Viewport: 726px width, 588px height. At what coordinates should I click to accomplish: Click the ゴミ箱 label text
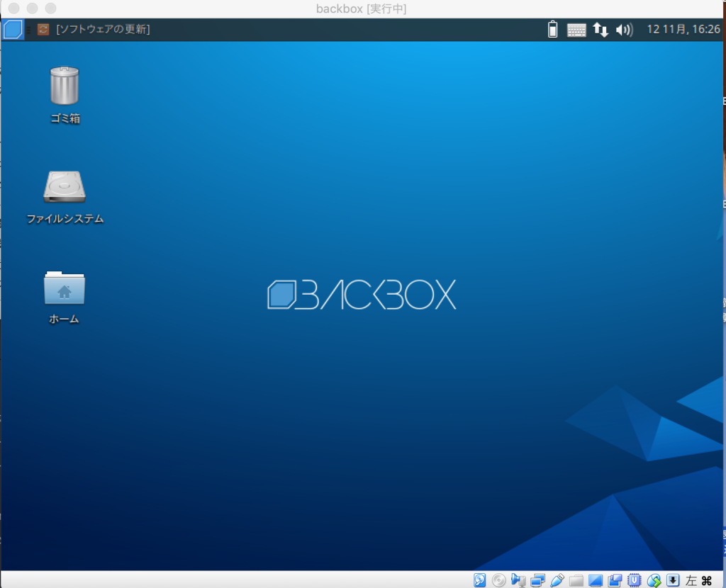[x=65, y=119]
